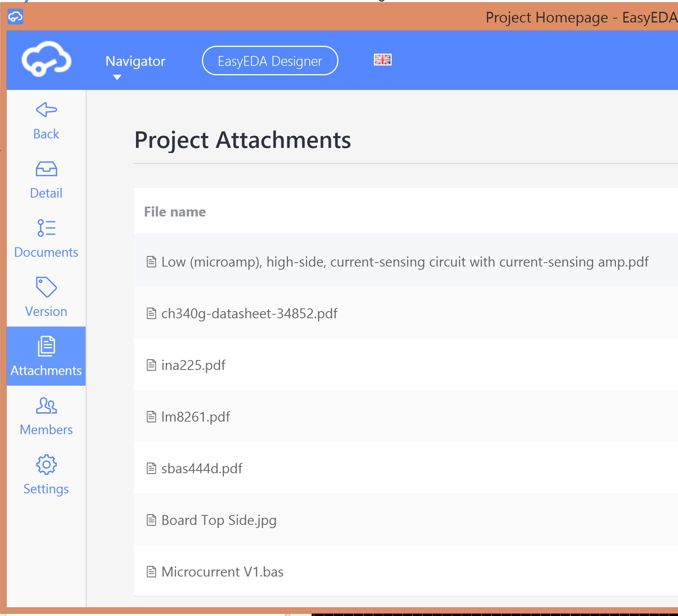Open the Settings gear icon
This screenshot has height=616, width=678.
point(46,465)
